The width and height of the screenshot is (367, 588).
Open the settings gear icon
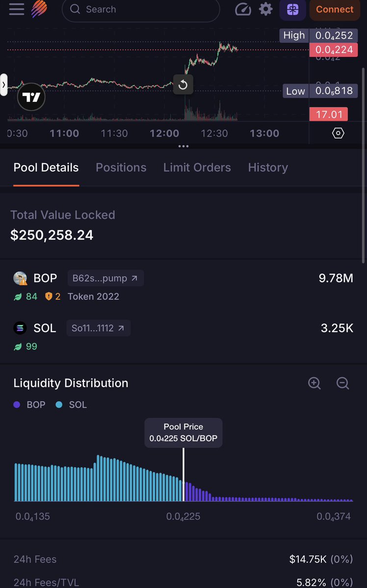266,9
